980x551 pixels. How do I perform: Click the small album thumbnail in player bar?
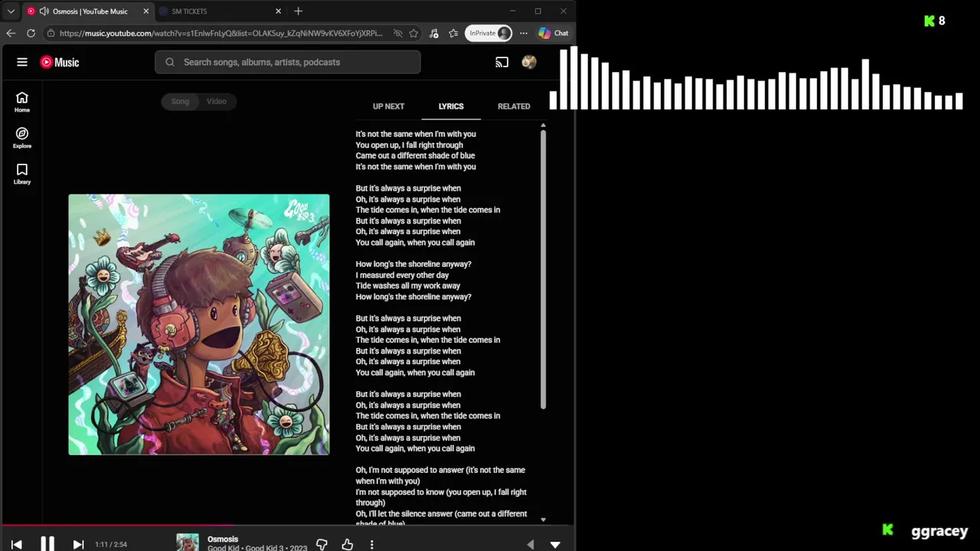[x=188, y=543]
